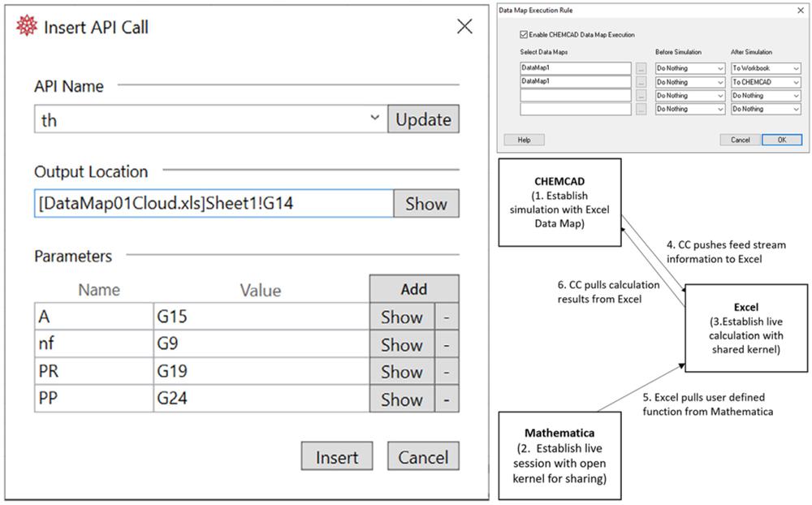Open Before Simulation dropdown in To Workbook row
The image size is (812, 505).
[x=689, y=68]
